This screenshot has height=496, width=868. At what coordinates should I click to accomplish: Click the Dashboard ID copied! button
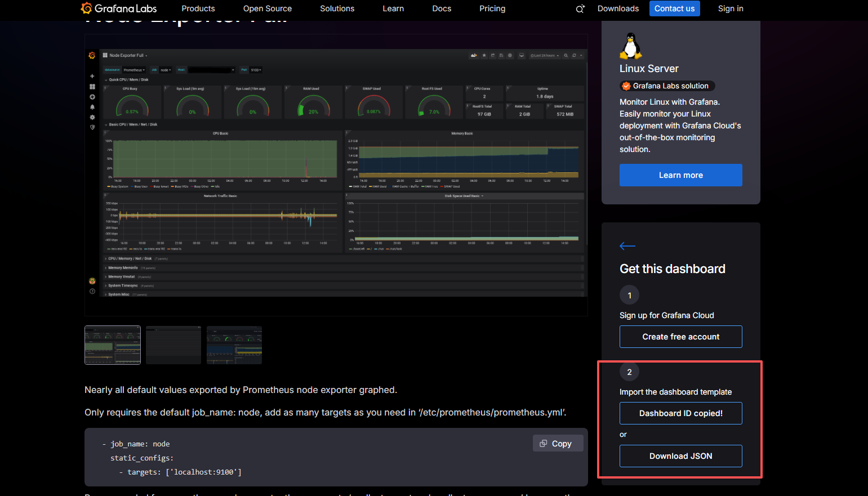(680, 413)
